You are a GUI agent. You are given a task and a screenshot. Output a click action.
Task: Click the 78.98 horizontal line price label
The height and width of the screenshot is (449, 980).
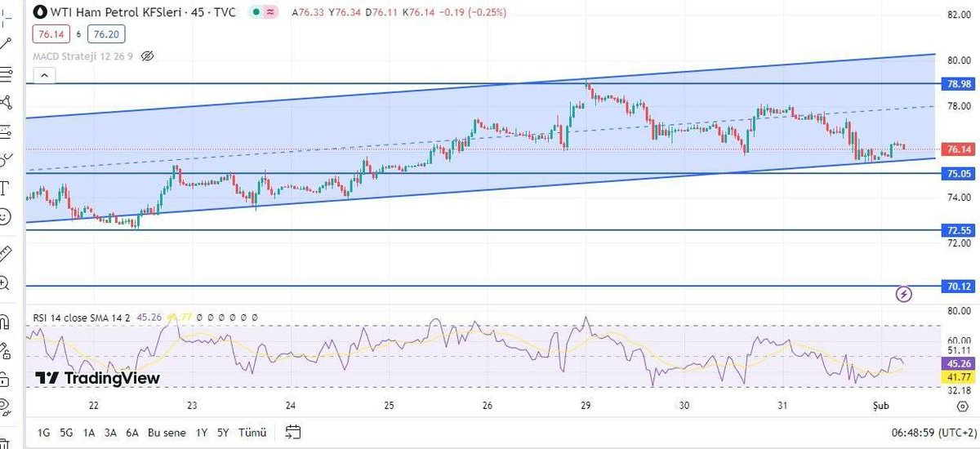(958, 84)
